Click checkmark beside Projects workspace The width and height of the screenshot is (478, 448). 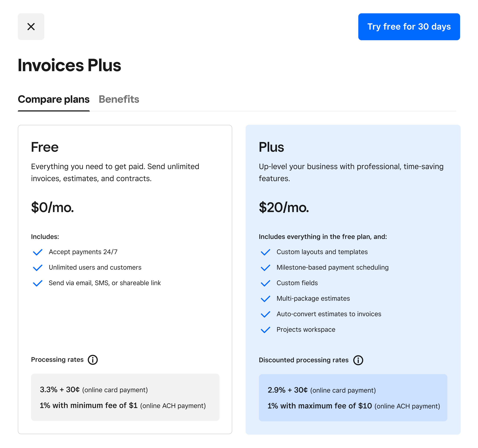265,330
